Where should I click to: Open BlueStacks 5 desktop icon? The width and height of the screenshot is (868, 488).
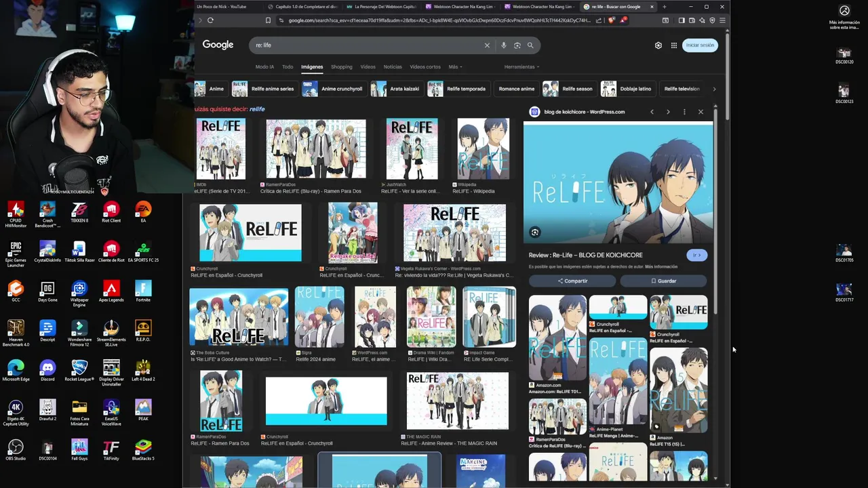pos(143,450)
